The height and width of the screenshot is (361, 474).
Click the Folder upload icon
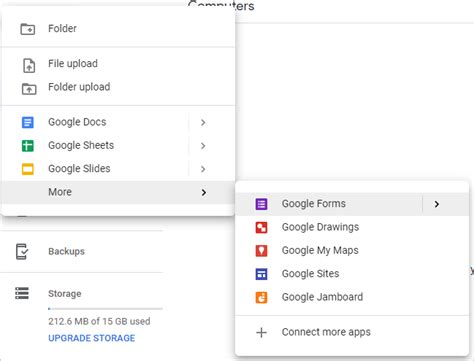[x=29, y=89]
